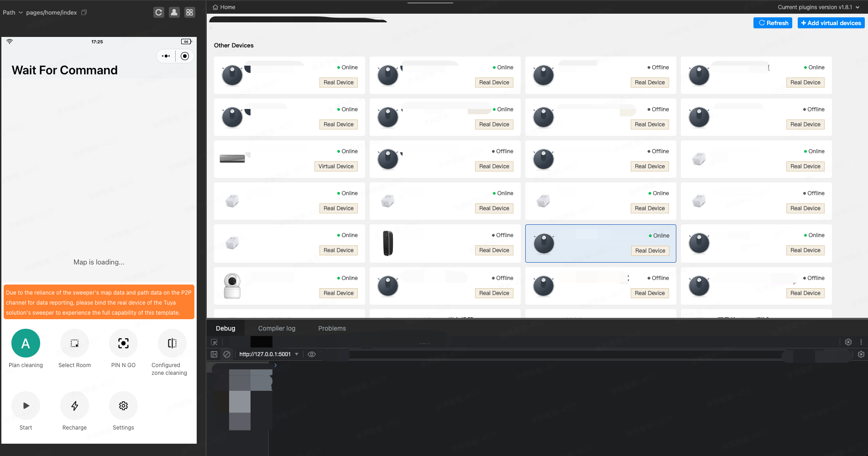Copy the pages/home/index path

click(x=84, y=12)
